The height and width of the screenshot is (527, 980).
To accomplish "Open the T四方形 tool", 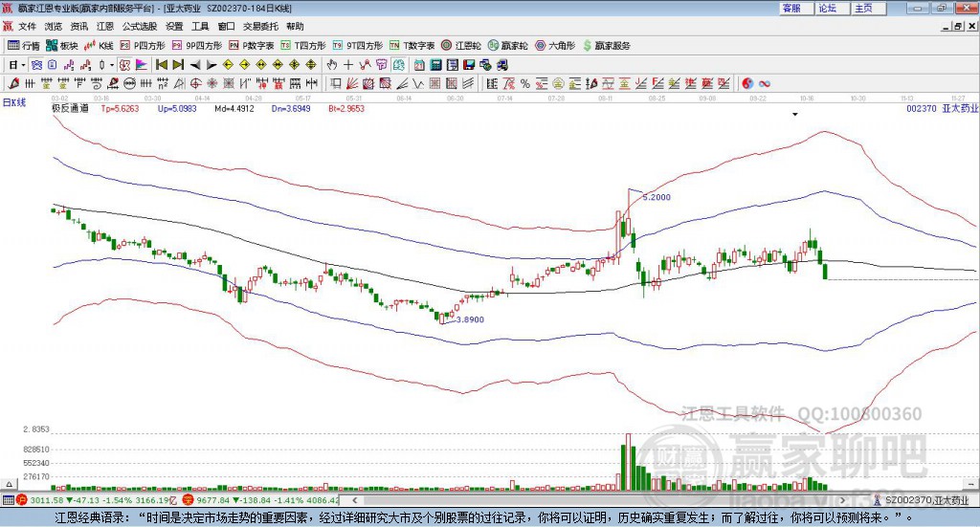I will tap(303, 46).
